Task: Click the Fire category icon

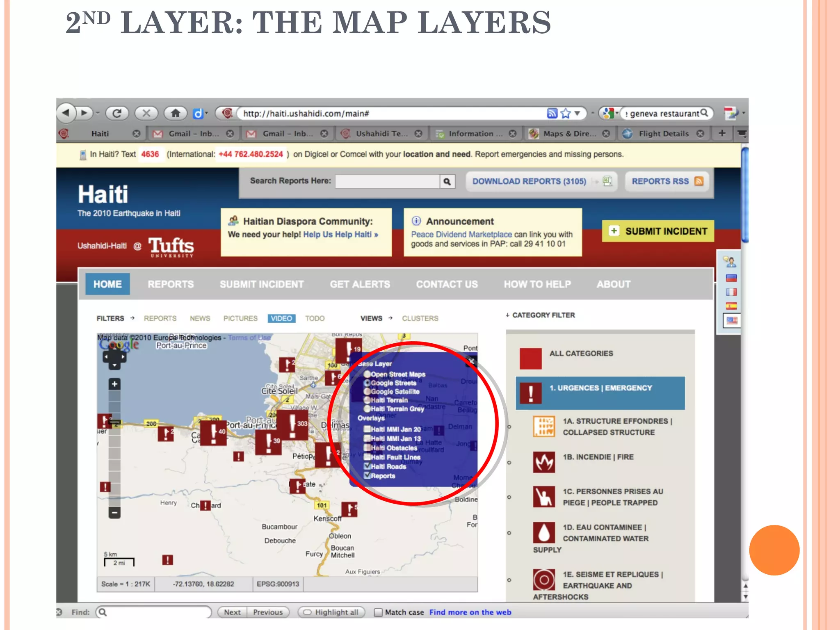Action: coord(544,462)
